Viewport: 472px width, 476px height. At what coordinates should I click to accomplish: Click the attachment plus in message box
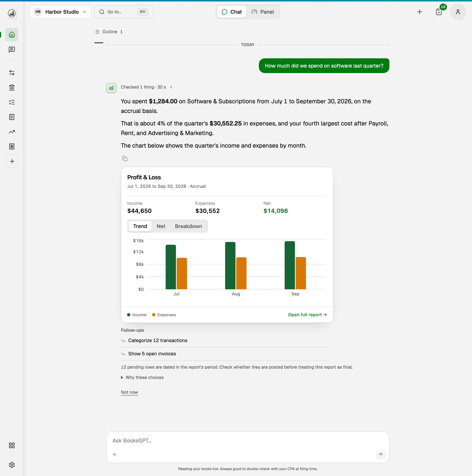click(115, 455)
